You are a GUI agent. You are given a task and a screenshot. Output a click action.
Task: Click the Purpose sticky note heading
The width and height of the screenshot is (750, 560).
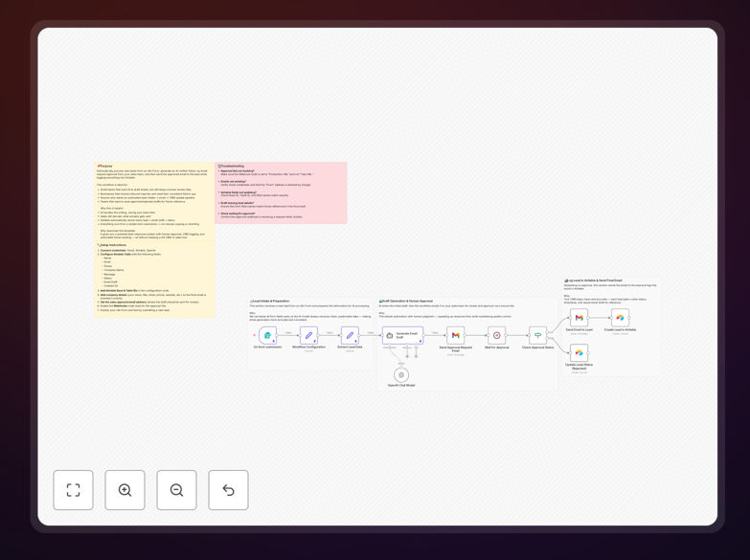coord(105,166)
